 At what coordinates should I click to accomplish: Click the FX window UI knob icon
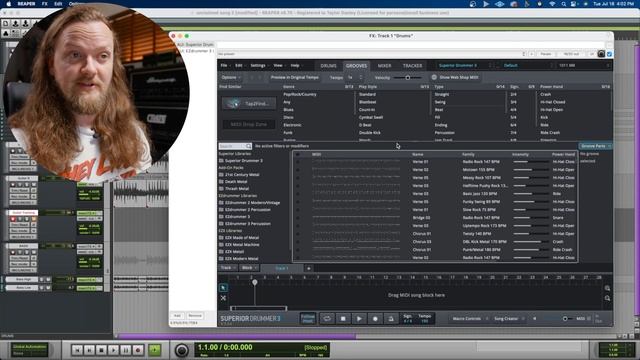601,54
